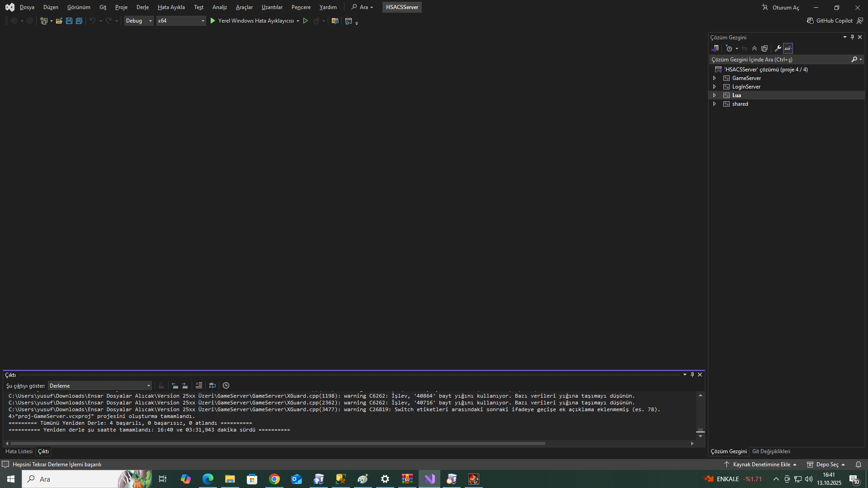Screen dimensions: 868x488
Task: Clear all text in the output pane
Action: point(198,385)
